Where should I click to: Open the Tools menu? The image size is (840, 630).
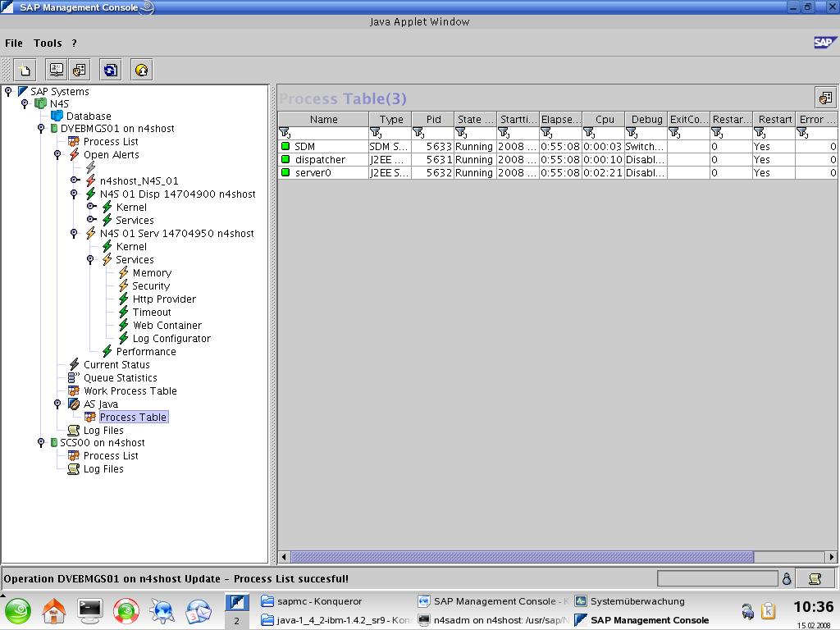click(48, 43)
